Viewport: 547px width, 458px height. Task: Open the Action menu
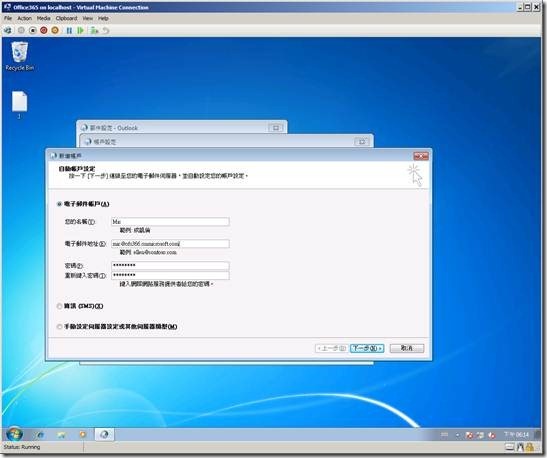click(24, 18)
